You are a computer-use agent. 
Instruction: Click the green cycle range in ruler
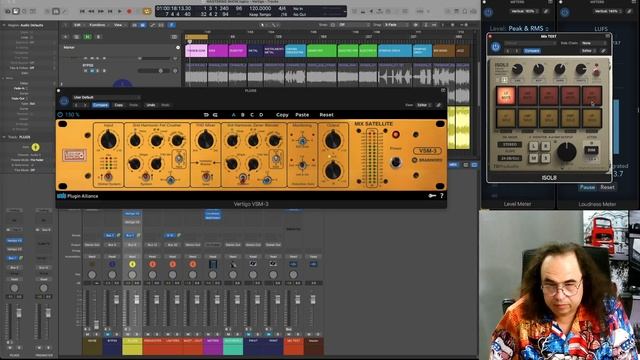pyautogui.click(x=196, y=37)
